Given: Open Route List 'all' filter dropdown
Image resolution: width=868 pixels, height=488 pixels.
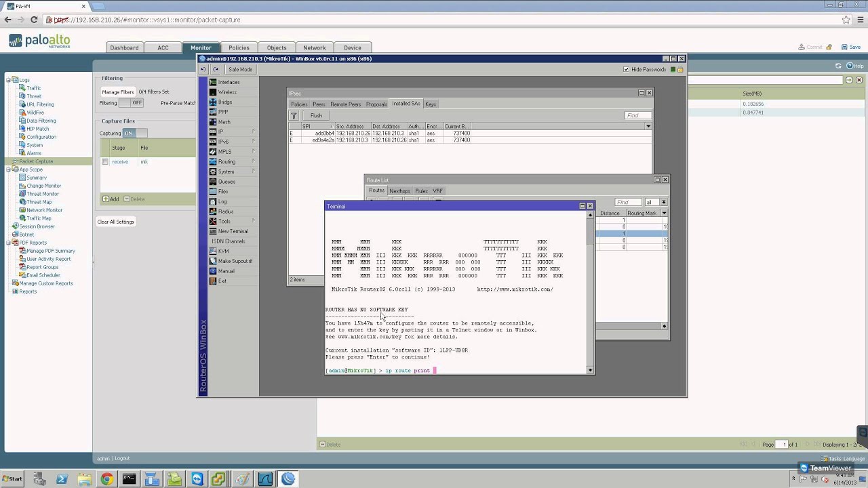Looking at the screenshot, I should pos(663,202).
